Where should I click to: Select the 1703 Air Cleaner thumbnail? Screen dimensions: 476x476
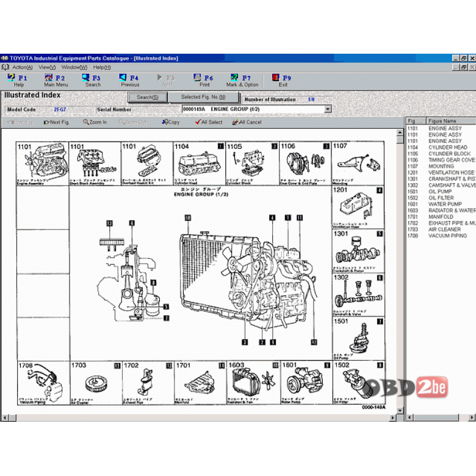pyautogui.click(x=96, y=383)
